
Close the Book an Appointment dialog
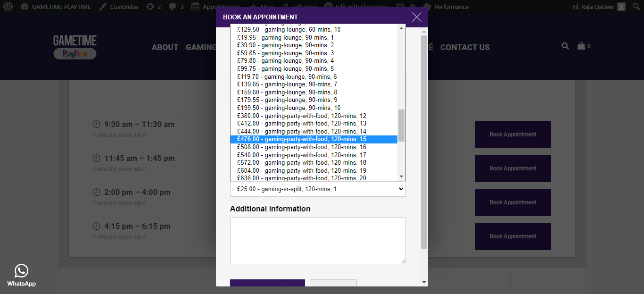(x=417, y=17)
